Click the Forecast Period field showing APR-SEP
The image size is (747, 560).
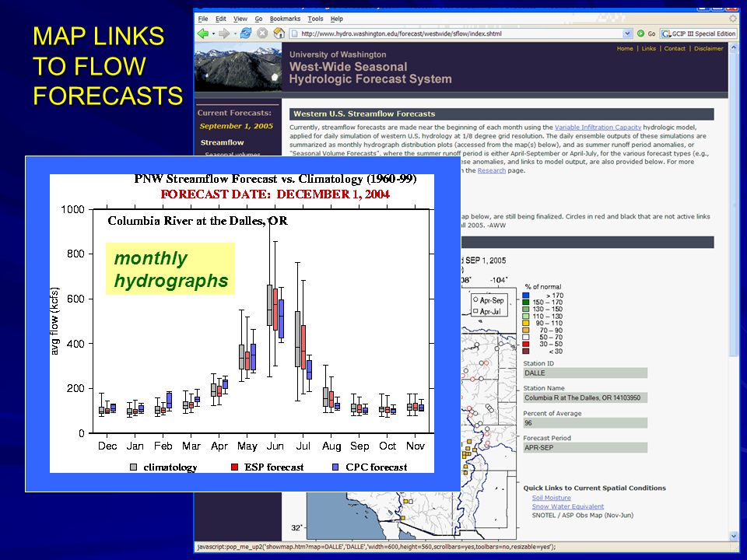[585, 448]
